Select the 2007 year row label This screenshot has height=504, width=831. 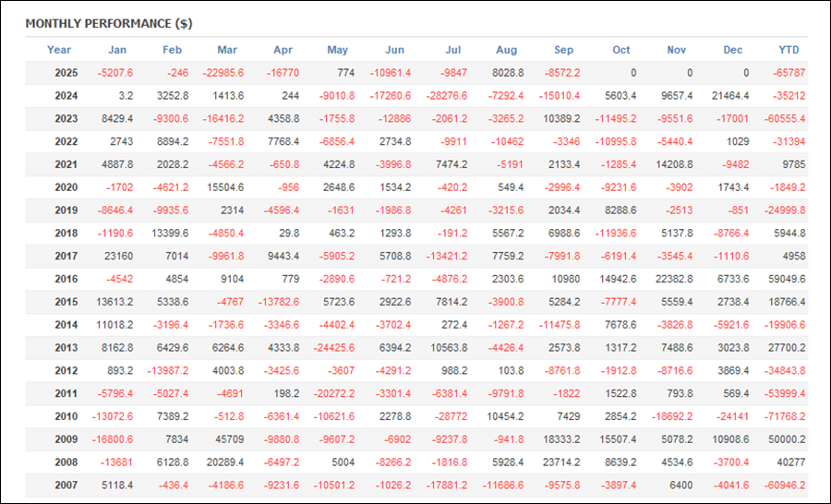66,486
